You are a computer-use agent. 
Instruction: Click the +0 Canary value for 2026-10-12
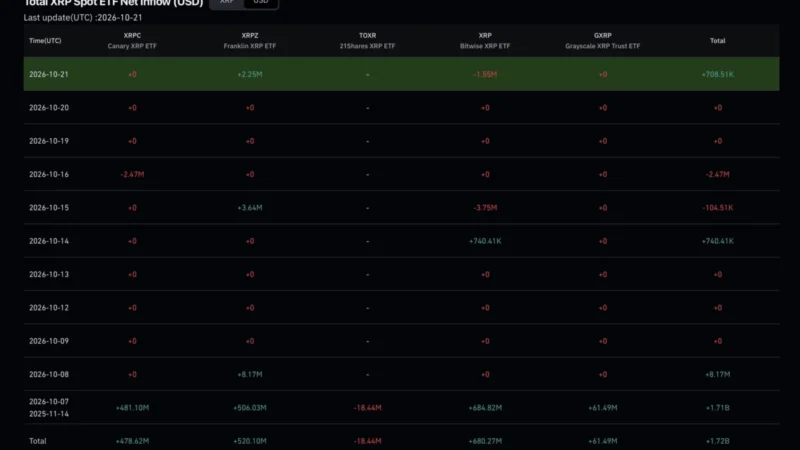[132, 308]
